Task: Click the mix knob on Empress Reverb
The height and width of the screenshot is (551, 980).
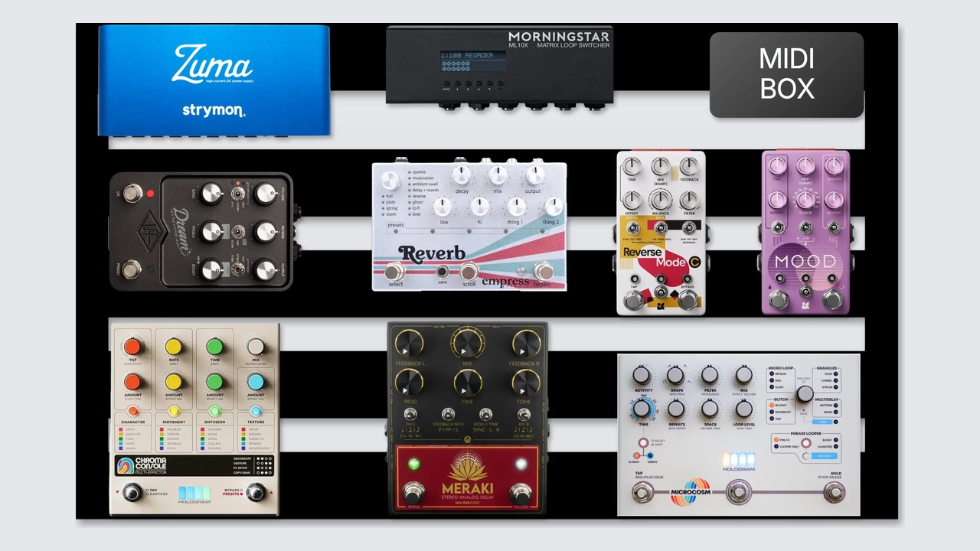Action: coord(498,174)
